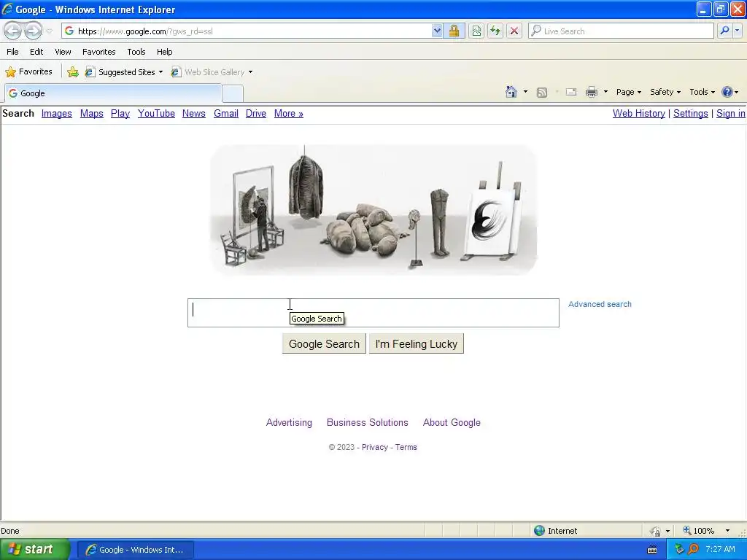747x560 pixels.
Task: Click the RSS feeds icon
Action: 542,93
